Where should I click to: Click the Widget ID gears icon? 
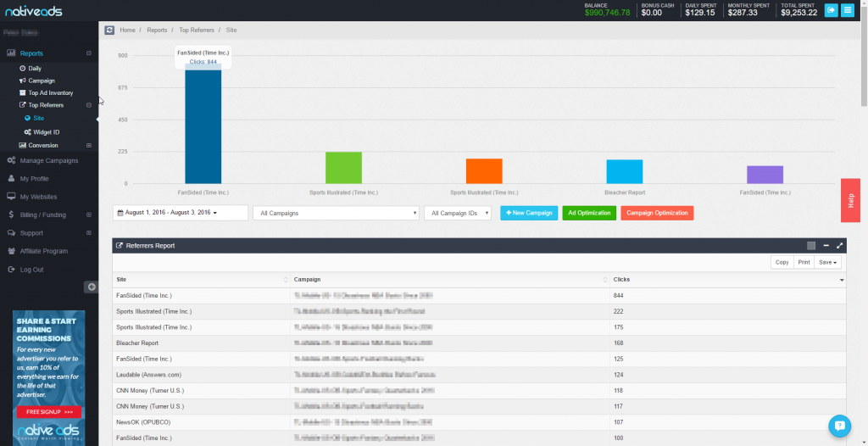(28, 132)
